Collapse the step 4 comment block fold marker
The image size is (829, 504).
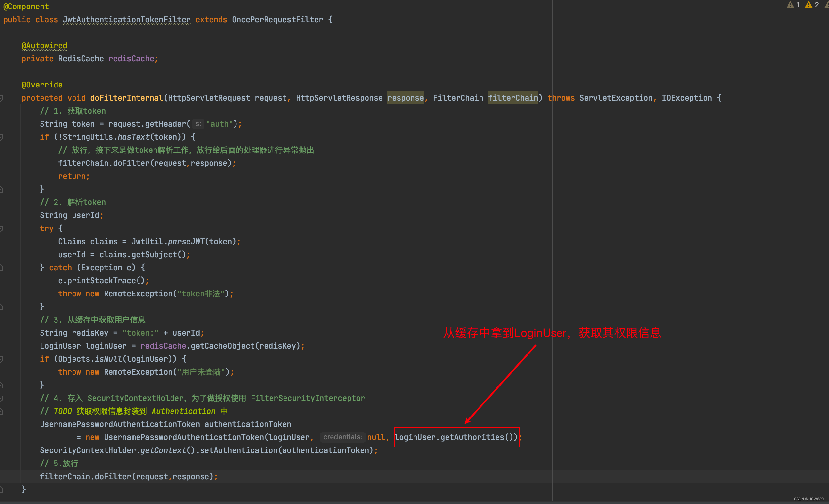click(x=1, y=399)
